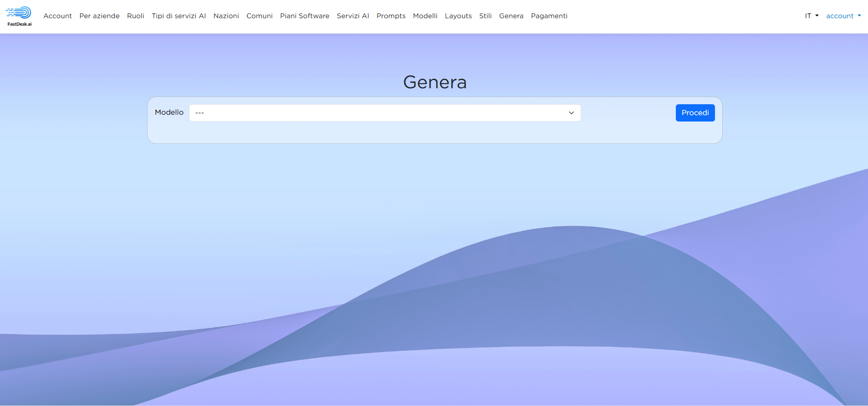Screen dimensions: 868x406
Task: Open the Pagamenti page
Action: click(x=549, y=16)
